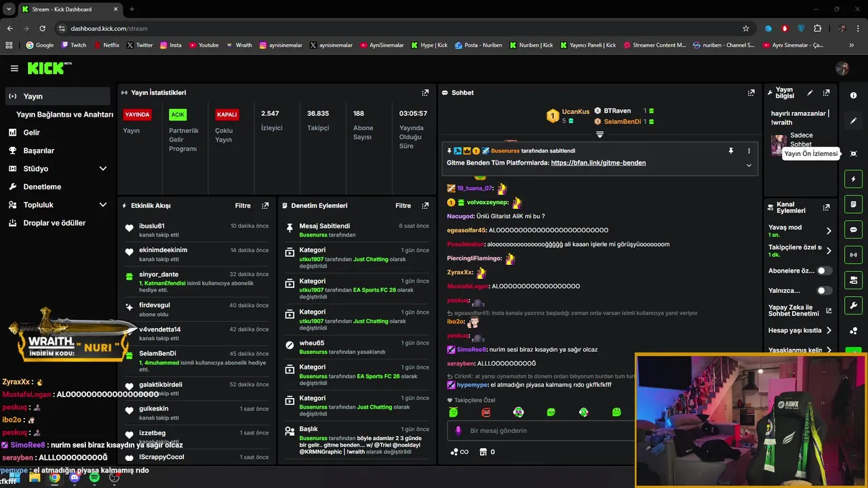Open Yayıncı Paneli | Kick bookmark
The image size is (868, 488).
[x=588, y=45]
